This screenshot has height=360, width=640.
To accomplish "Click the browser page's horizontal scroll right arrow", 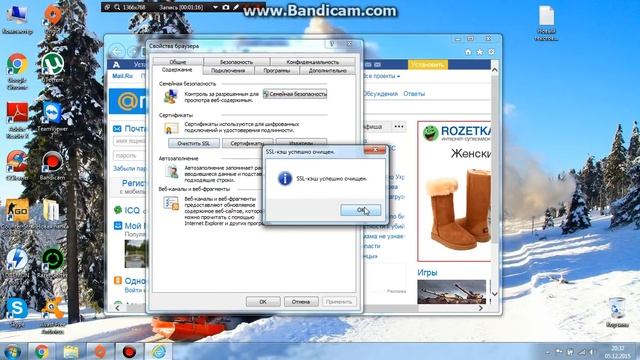I will [480, 308].
